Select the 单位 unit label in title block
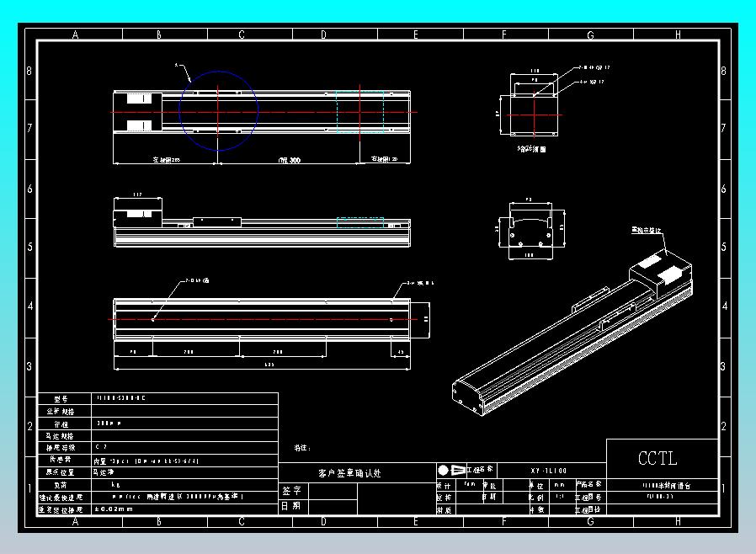Image resolution: width=756 pixels, height=554 pixels. click(x=536, y=485)
